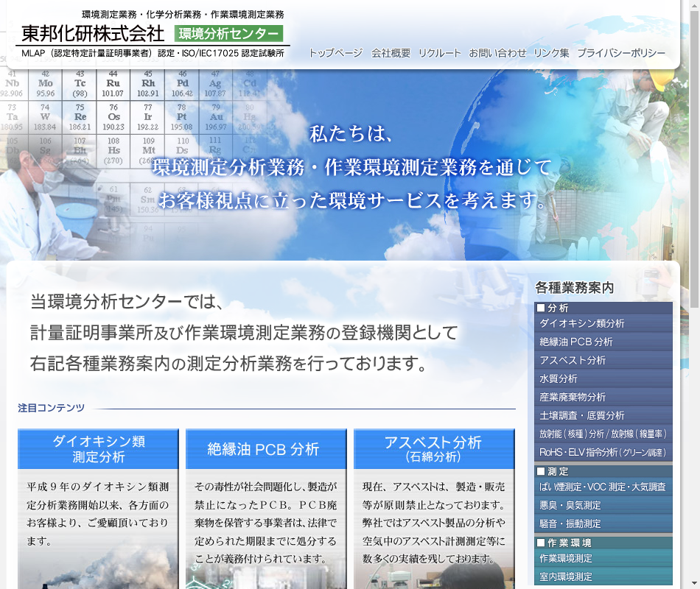Click the ダイオキシン類 測定分析 card header
This screenshot has height=589, width=700.
[x=98, y=449]
